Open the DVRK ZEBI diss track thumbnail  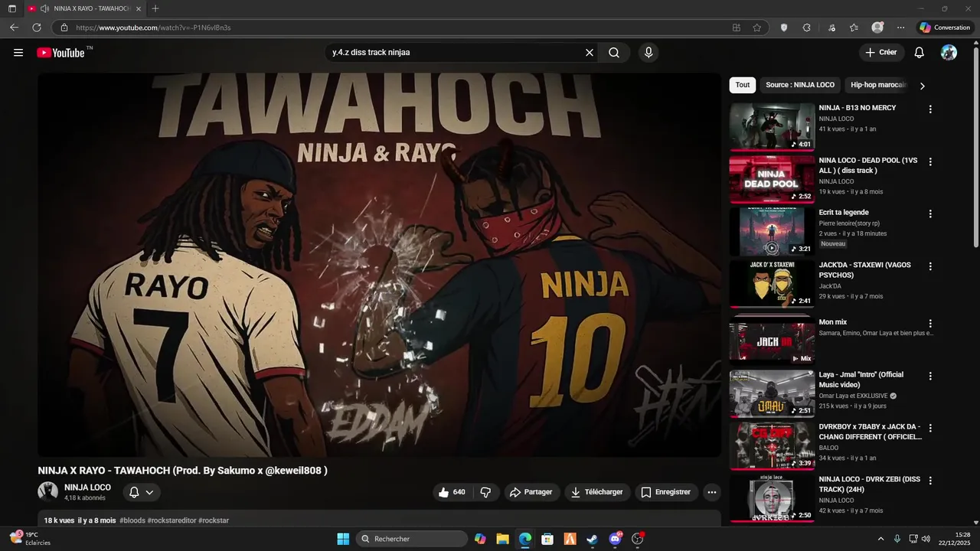[772, 498]
